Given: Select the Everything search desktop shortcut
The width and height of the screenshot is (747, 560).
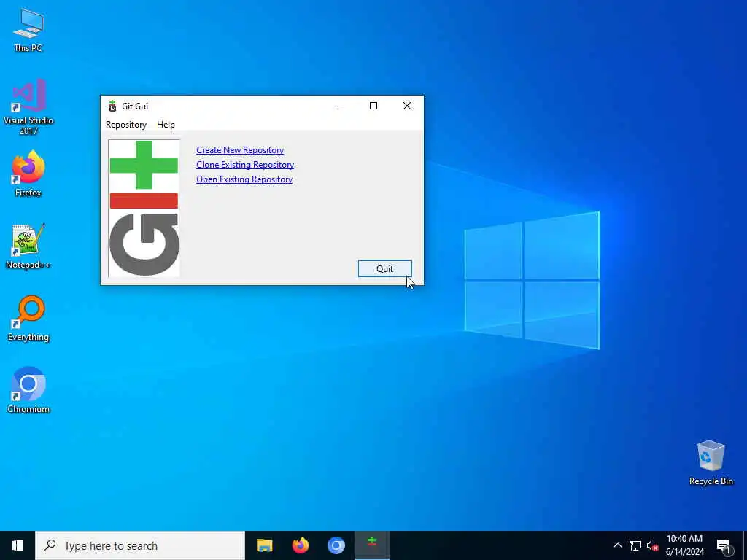Looking at the screenshot, I should 28,319.
